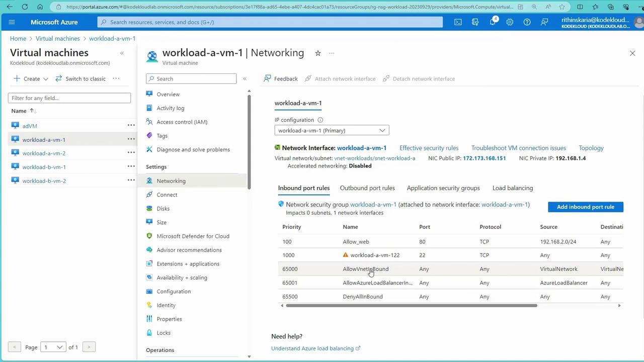
Task: Open the context menu for workload-a-vm-2
Action: pos(131,152)
